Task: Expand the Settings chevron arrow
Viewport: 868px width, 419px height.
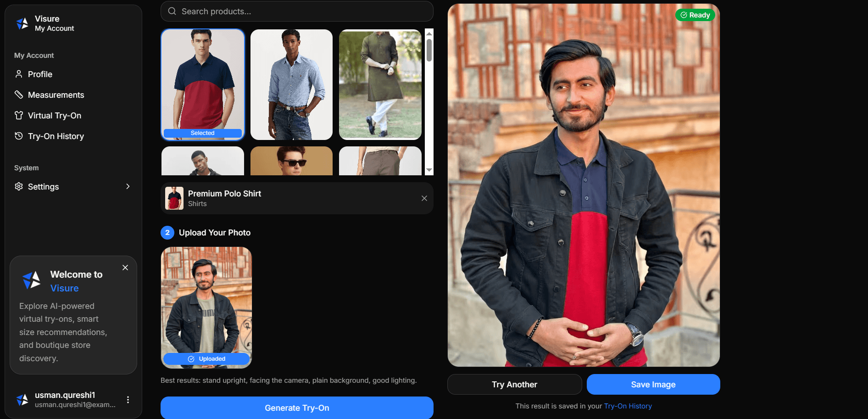Action: pyautogui.click(x=128, y=186)
